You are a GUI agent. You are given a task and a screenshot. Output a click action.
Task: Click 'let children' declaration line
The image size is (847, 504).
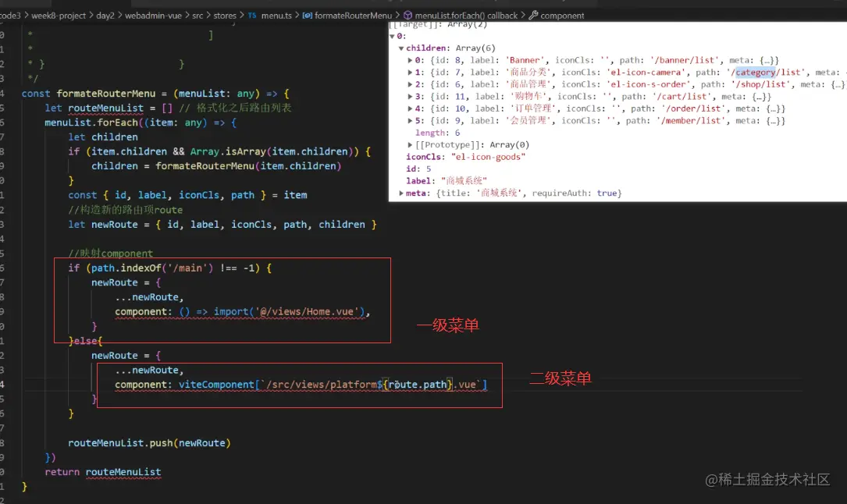click(102, 137)
